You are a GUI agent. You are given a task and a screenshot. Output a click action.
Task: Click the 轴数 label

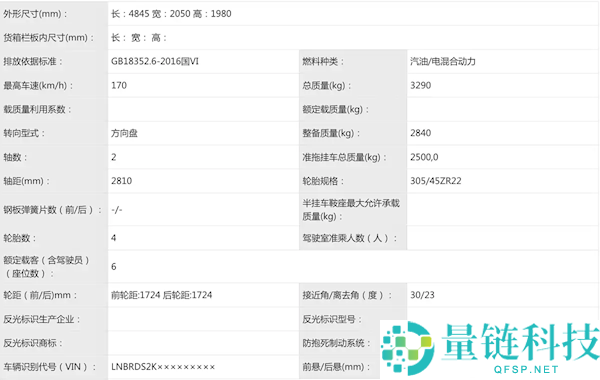click(x=15, y=157)
